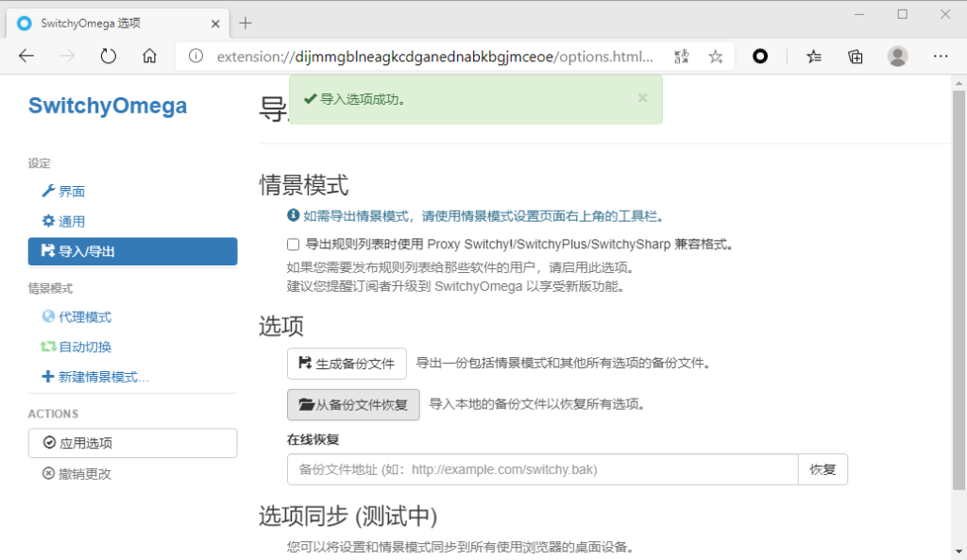Click 新建情景模式 to add profile

[103, 378]
